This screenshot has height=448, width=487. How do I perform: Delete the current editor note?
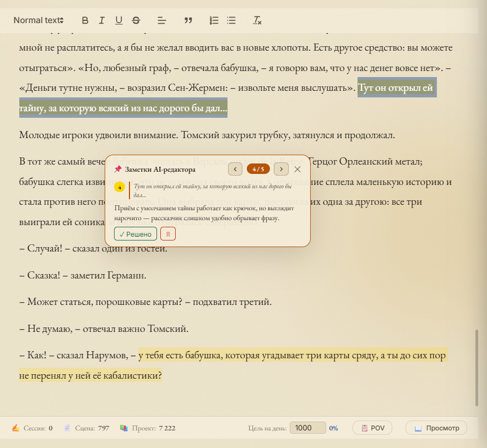coord(168,234)
